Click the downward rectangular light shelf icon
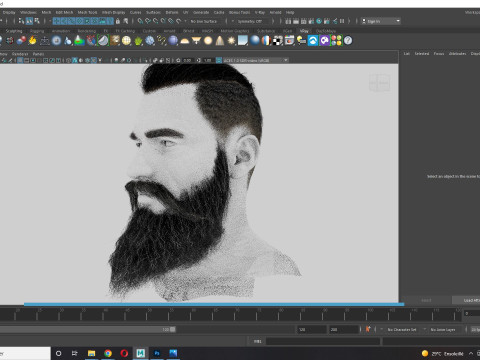This screenshot has width=480, height=360. click(x=196, y=41)
